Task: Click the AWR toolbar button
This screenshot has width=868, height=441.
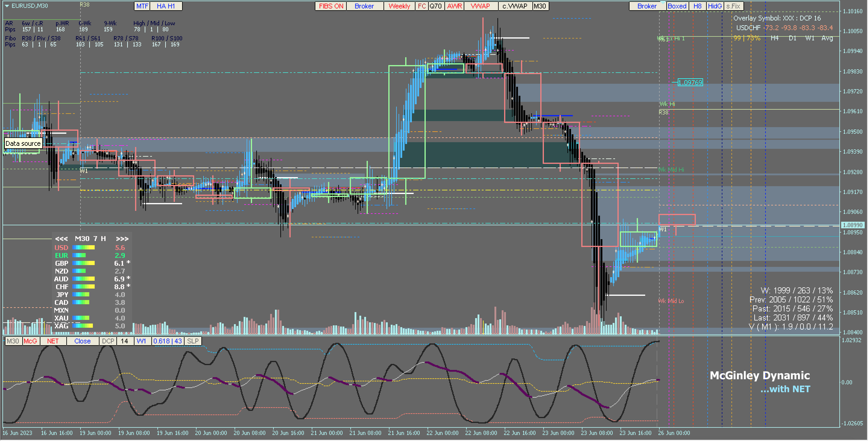Action: pyautogui.click(x=454, y=6)
